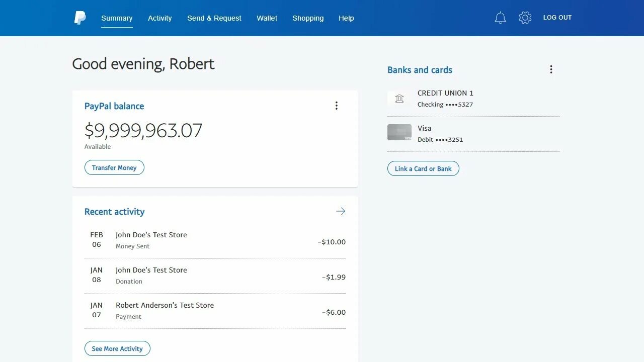Image resolution: width=644 pixels, height=362 pixels.
Task: Open notifications via the bell icon
Action: click(500, 17)
